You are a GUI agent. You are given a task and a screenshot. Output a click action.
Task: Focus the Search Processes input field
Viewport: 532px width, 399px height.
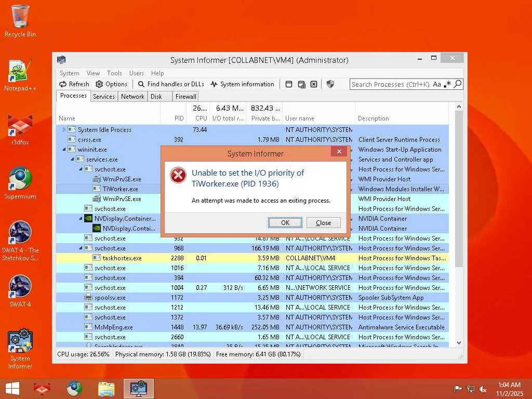pyautogui.click(x=390, y=84)
